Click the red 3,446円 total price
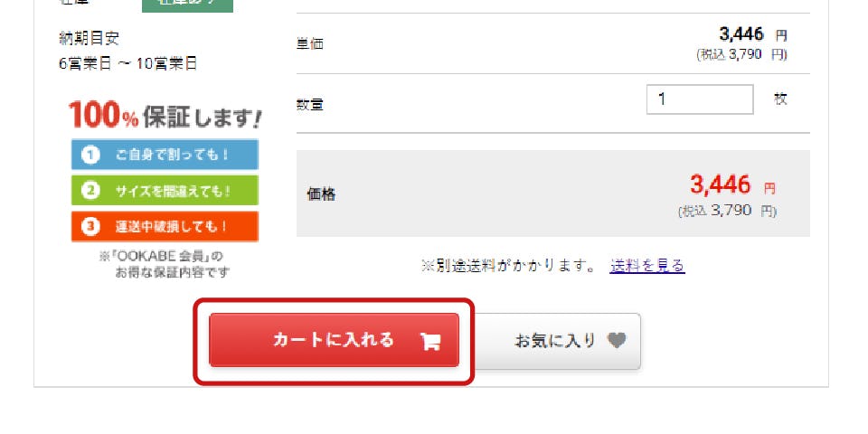 click(732, 185)
